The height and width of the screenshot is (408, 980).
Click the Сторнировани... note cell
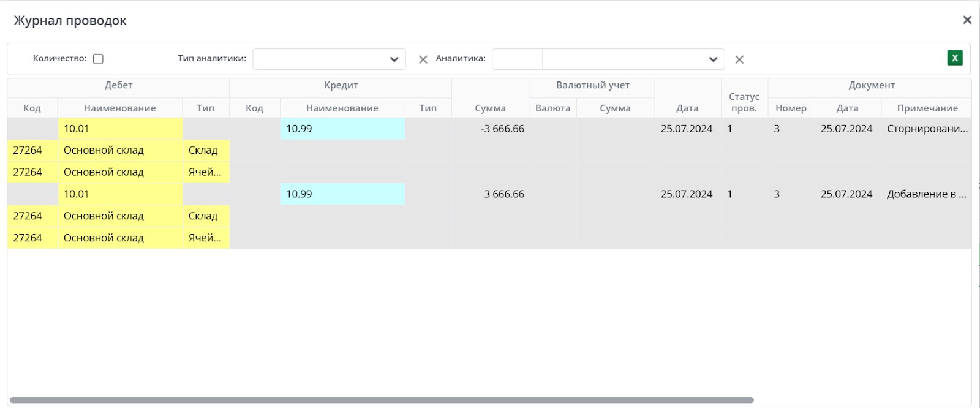pyautogui.click(x=927, y=129)
